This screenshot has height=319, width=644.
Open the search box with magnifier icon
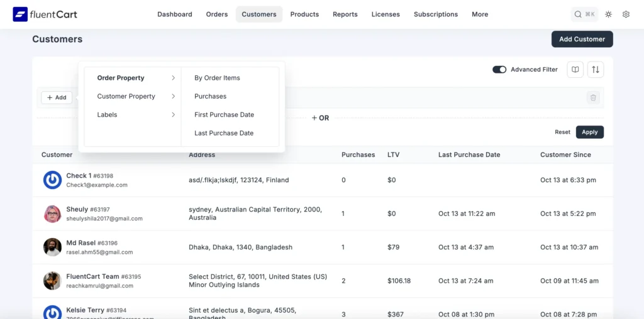coord(584,14)
